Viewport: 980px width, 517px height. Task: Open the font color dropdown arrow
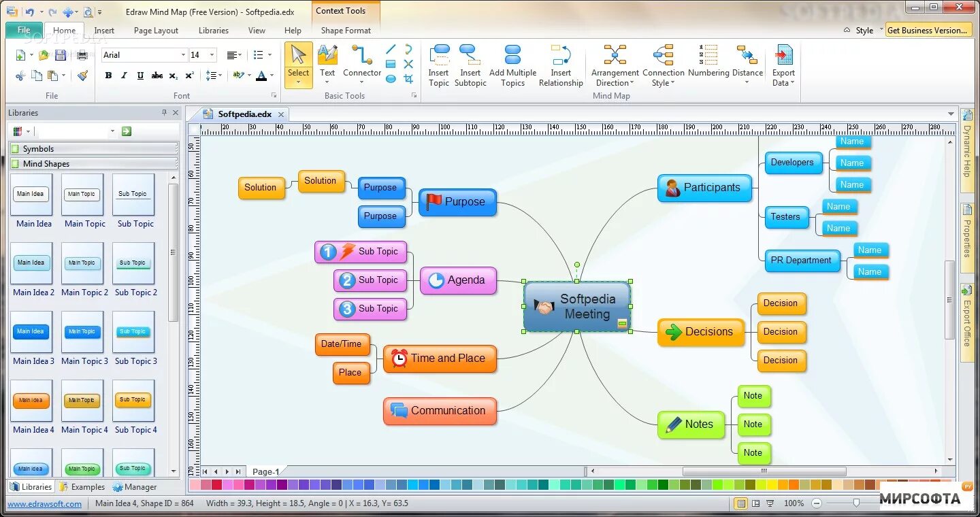pyautogui.click(x=272, y=76)
